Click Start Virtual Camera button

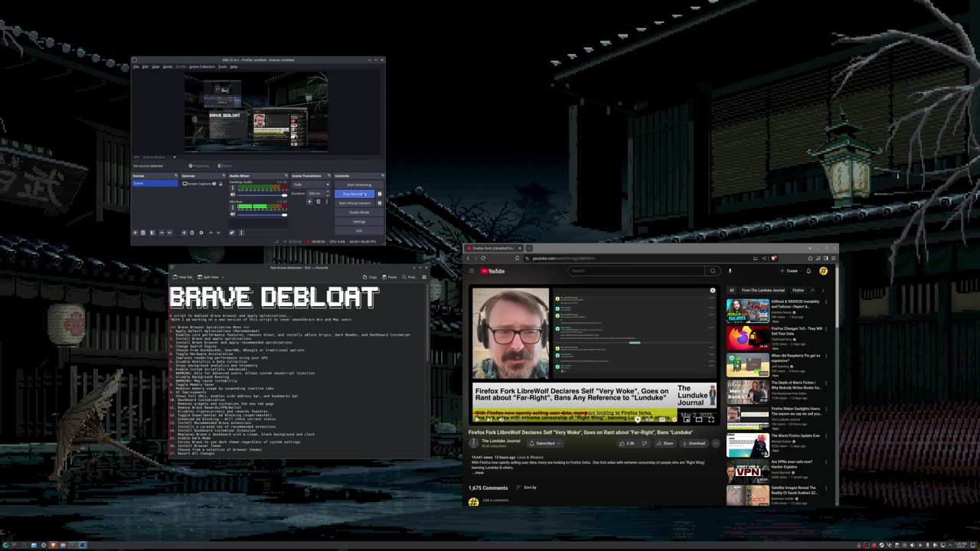(x=354, y=203)
